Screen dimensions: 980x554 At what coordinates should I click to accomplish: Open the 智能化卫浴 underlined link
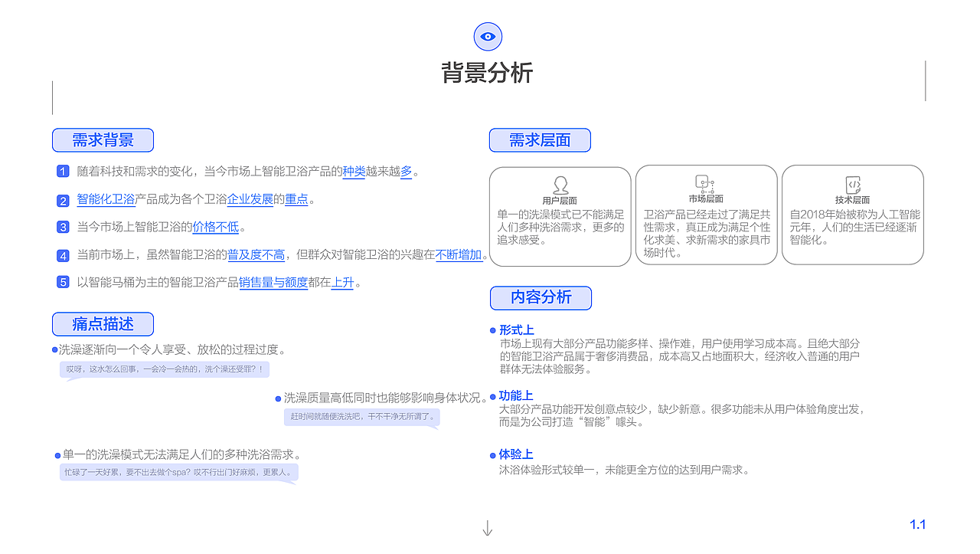point(106,198)
